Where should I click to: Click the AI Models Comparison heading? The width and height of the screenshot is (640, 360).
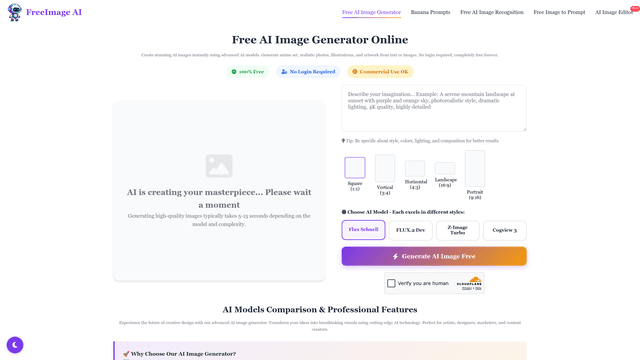click(320, 309)
